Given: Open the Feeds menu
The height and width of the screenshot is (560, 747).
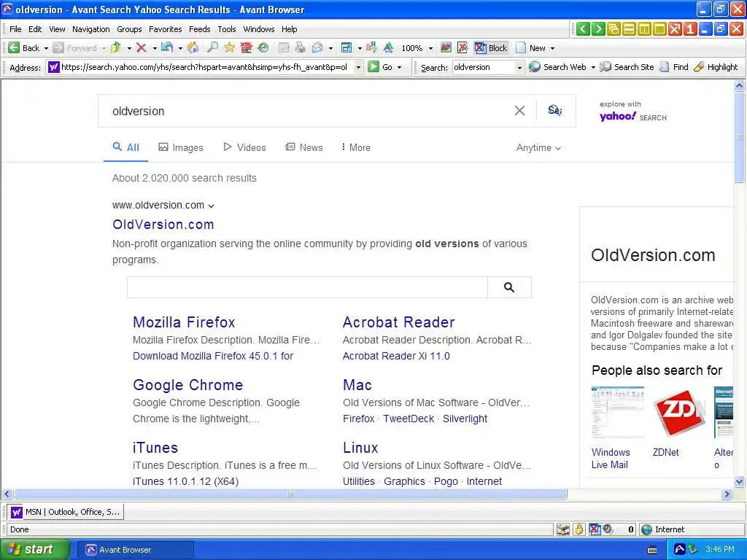Looking at the screenshot, I should tap(200, 29).
